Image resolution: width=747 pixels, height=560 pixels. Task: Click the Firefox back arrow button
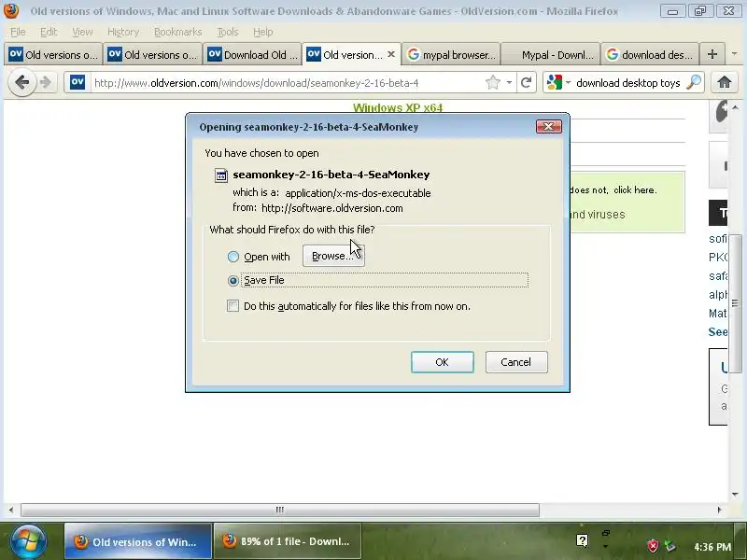pyautogui.click(x=21, y=82)
